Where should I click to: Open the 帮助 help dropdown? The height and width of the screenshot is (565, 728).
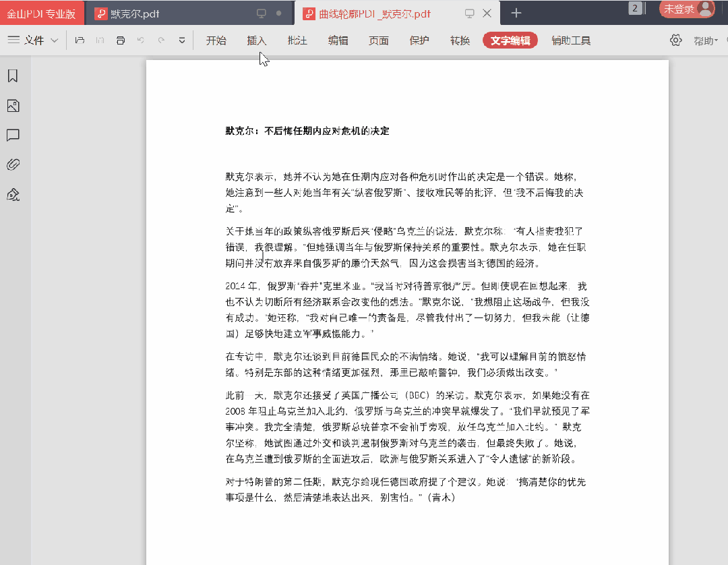click(706, 41)
